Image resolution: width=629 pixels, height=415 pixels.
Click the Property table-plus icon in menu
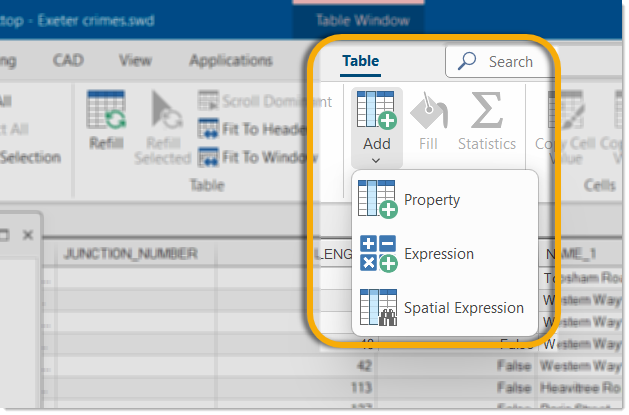[377, 199]
